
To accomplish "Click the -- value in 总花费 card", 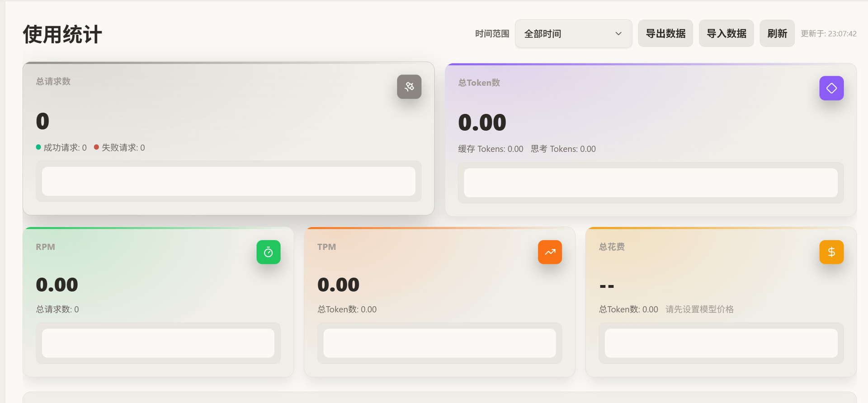I will [x=607, y=286].
